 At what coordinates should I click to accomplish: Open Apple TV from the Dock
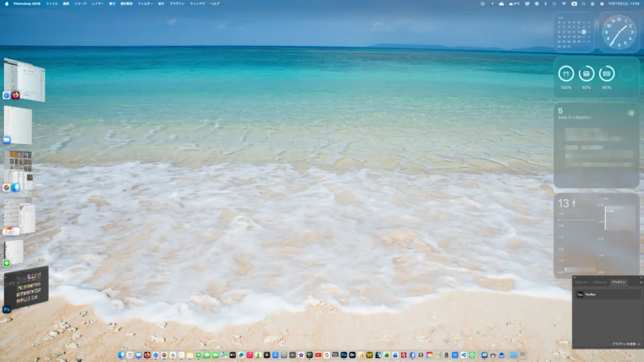pyautogui.click(x=233, y=355)
